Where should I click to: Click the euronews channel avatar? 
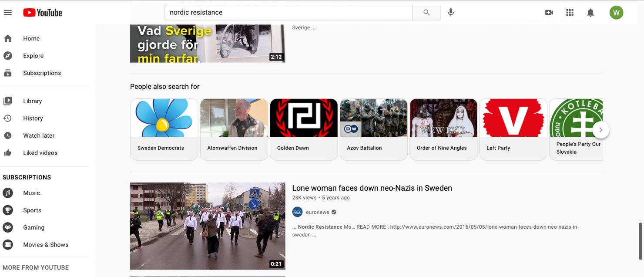pyautogui.click(x=297, y=212)
